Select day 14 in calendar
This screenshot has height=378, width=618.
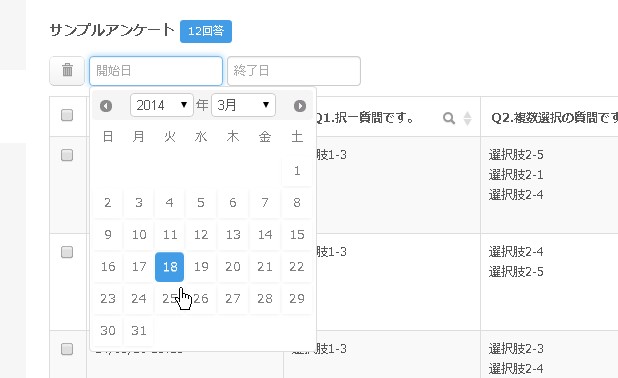click(x=265, y=235)
